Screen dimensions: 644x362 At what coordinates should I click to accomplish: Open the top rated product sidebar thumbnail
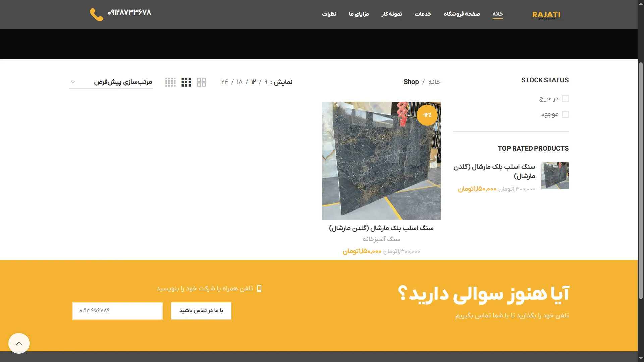coord(555,176)
